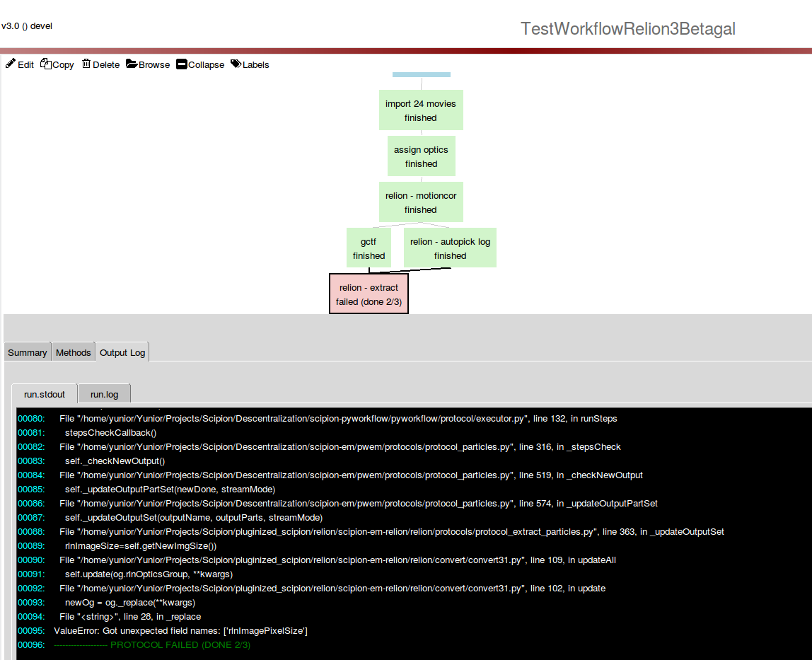The width and height of the screenshot is (812, 660).
Task: Click the Collapse toolbar icon
Action: (x=181, y=64)
